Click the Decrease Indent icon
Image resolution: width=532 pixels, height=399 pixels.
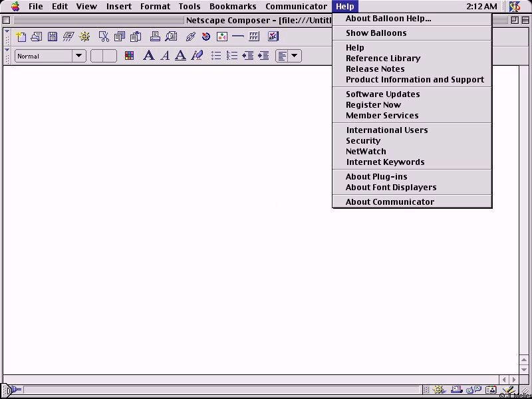coord(248,56)
